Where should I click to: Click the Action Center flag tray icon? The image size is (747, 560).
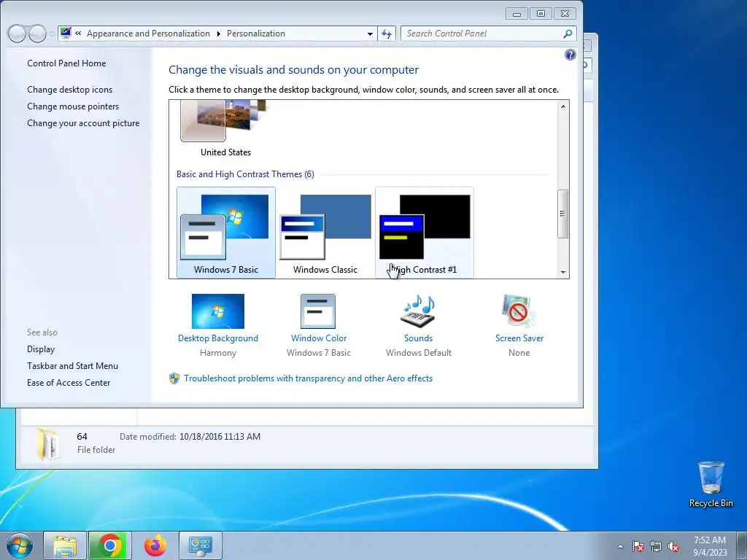point(638,546)
